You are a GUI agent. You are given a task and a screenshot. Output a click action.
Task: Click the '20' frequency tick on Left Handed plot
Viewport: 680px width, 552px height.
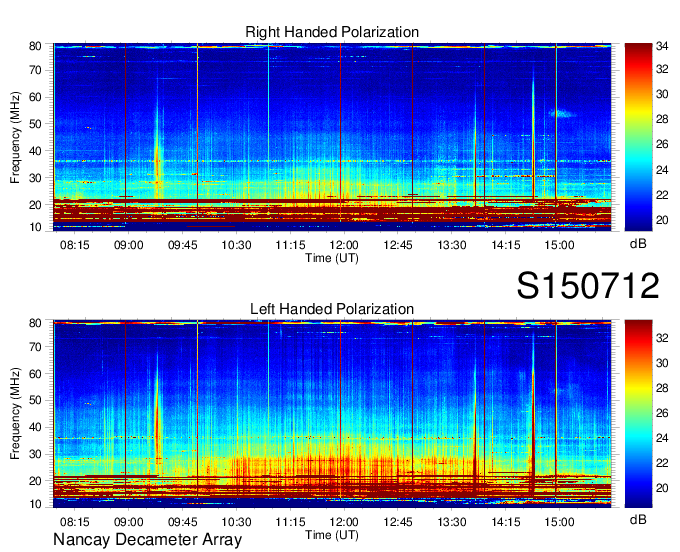35,480
